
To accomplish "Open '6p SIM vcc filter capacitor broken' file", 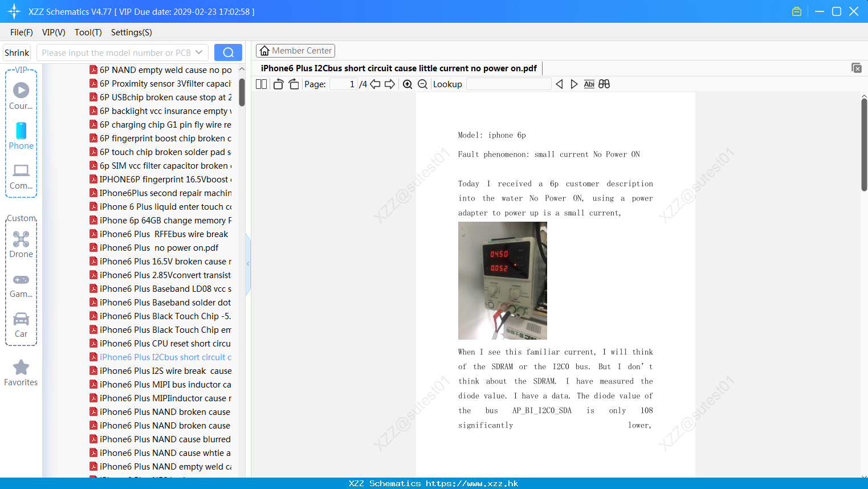I will click(x=161, y=166).
